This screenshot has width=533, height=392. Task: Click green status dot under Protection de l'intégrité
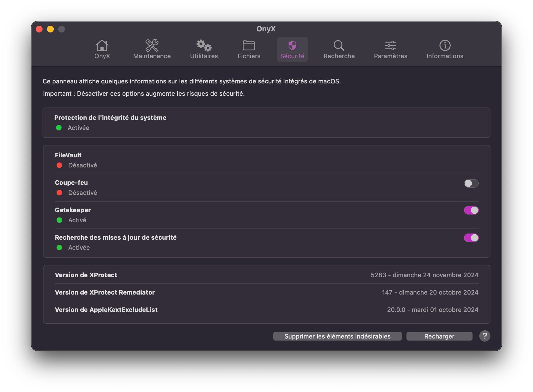coord(59,128)
